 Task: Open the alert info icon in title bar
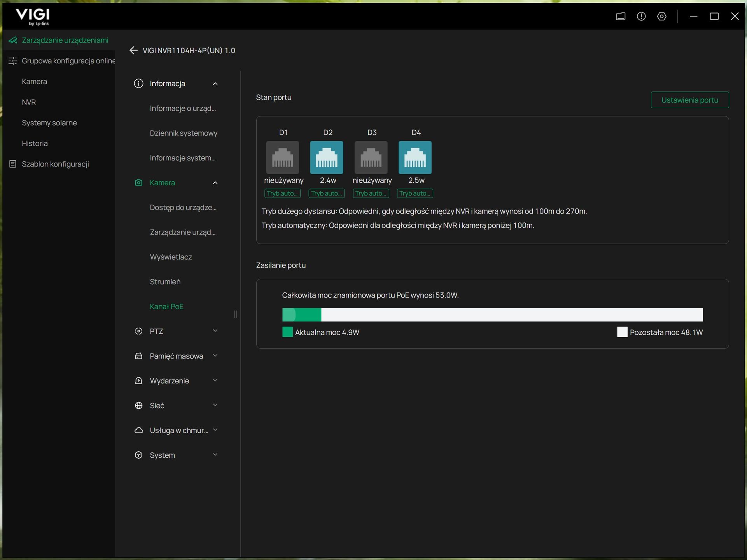pyautogui.click(x=641, y=16)
